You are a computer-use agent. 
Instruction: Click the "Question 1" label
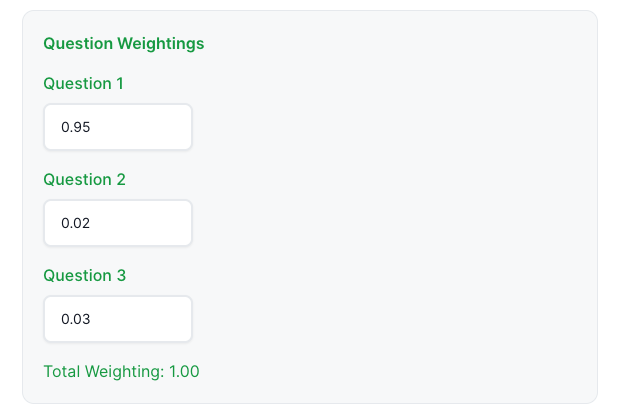pos(83,84)
